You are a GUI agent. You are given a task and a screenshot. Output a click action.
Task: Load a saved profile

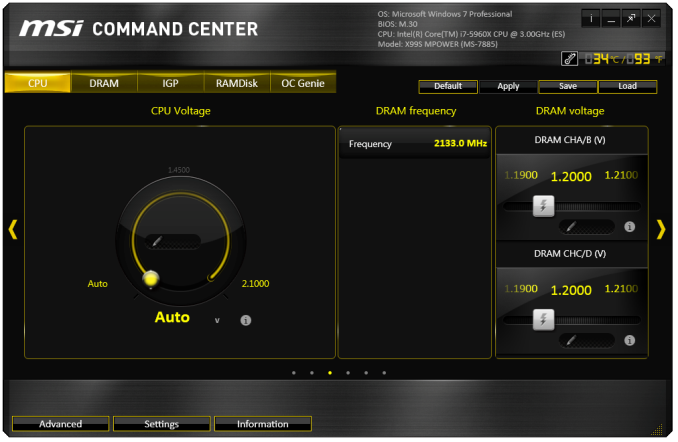pyautogui.click(x=627, y=86)
